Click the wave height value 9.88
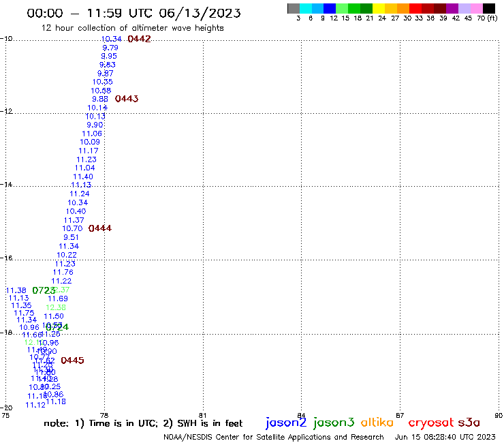This screenshot has width=504, height=443. coord(100,99)
